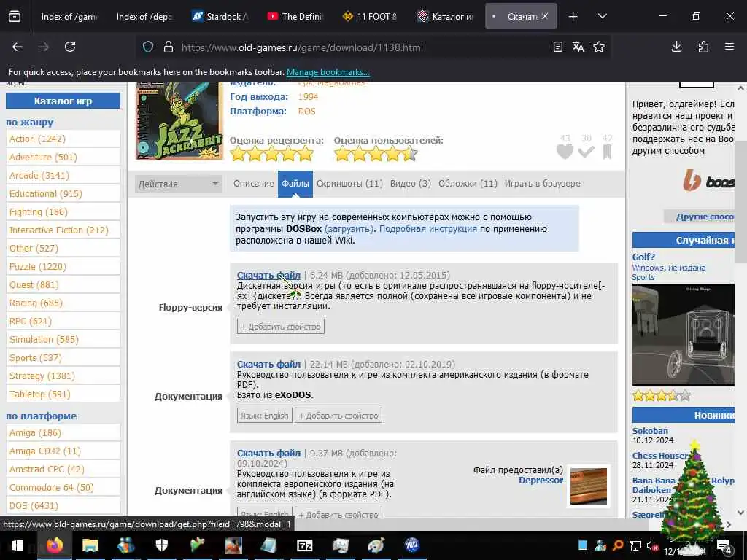Image resolution: width=747 pixels, height=560 pixels.
Task: Open File Explorer from the taskbar
Action: point(90,545)
